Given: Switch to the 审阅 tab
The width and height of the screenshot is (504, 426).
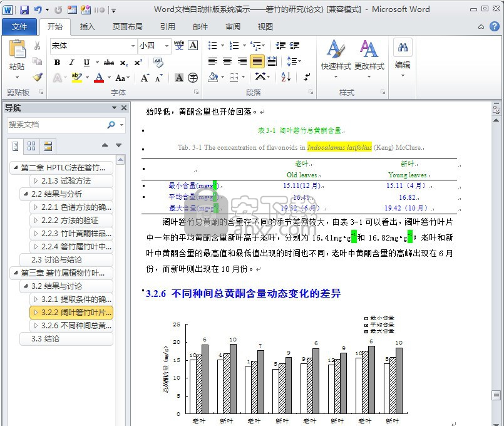Looking at the screenshot, I should 233,27.
